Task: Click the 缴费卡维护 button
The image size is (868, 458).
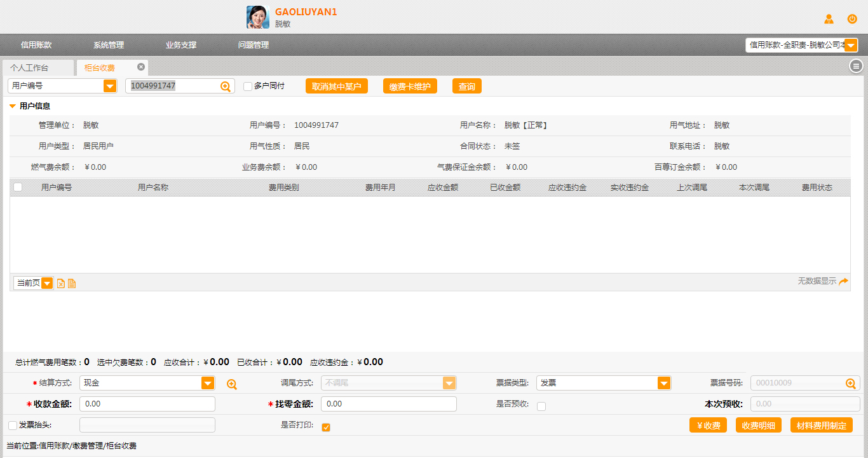Action: [x=410, y=87]
